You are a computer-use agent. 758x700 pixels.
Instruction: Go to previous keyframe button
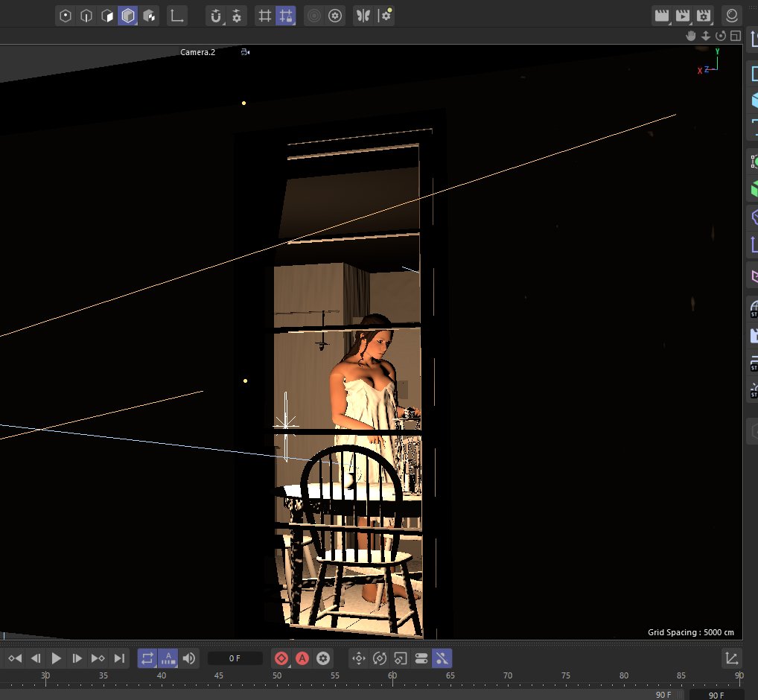click(x=15, y=658)
